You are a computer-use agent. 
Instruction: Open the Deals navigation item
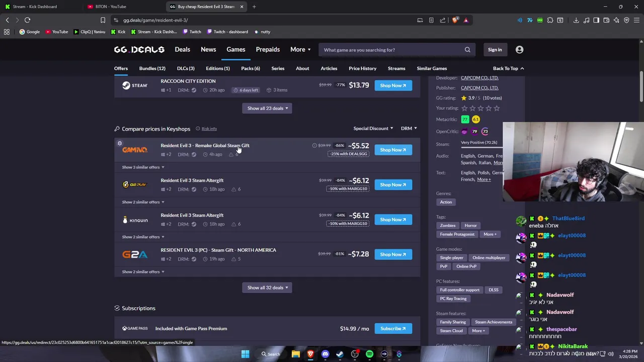point(182,50)
